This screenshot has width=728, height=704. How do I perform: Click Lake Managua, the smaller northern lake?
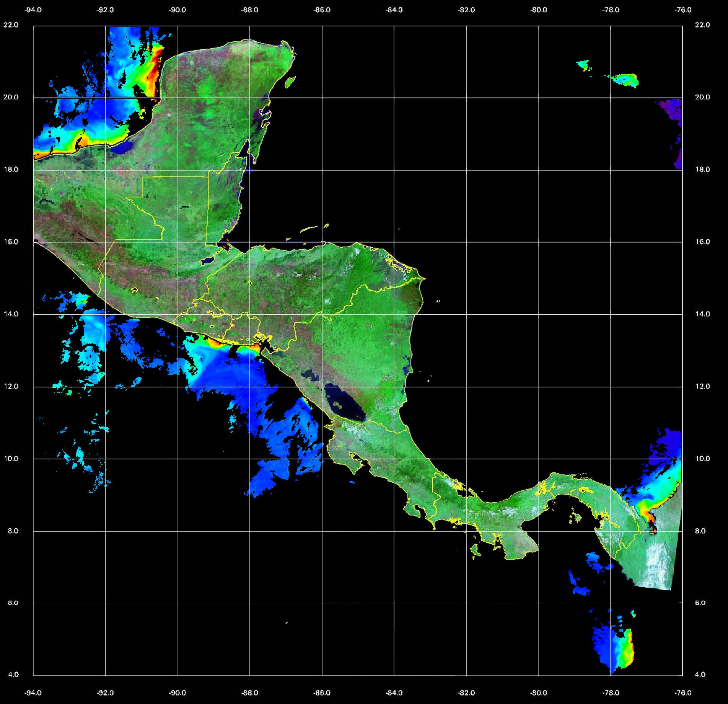pyautogui.click(x=310, y=375)
